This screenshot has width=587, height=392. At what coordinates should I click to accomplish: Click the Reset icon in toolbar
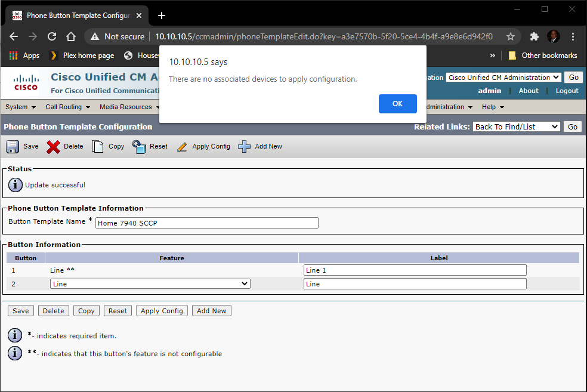139,146
